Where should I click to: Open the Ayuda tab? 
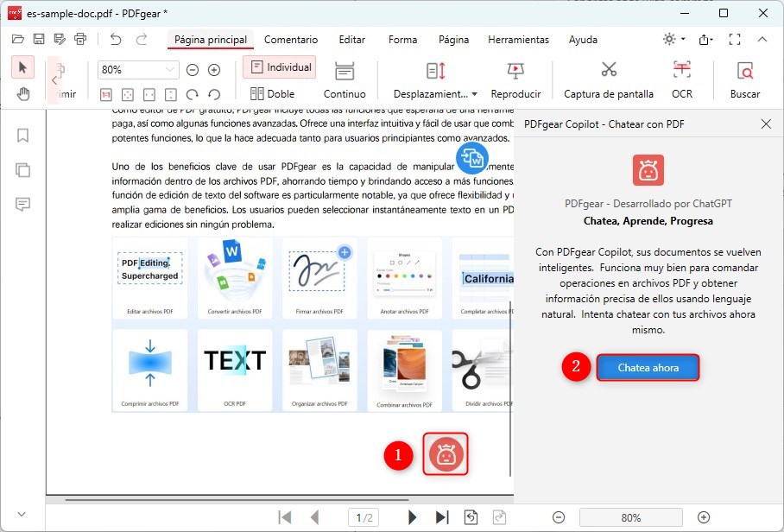pyautogui.click(x=583, y=40)
